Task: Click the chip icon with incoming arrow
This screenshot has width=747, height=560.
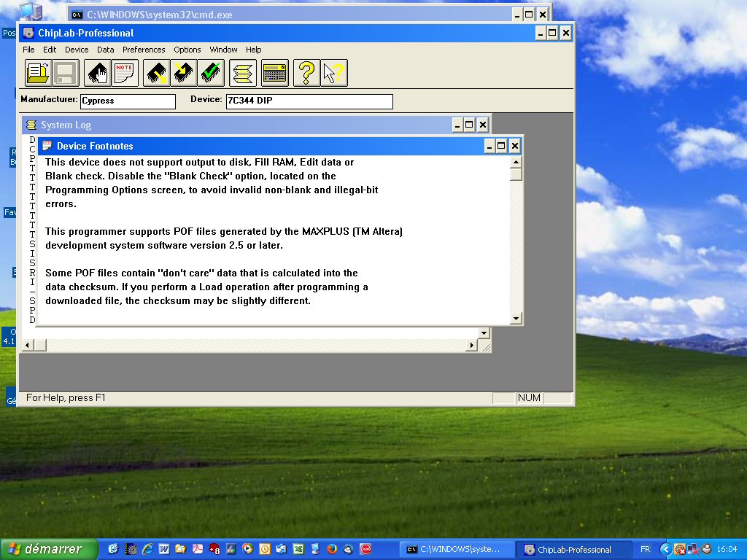Action: tap(183, 73)
